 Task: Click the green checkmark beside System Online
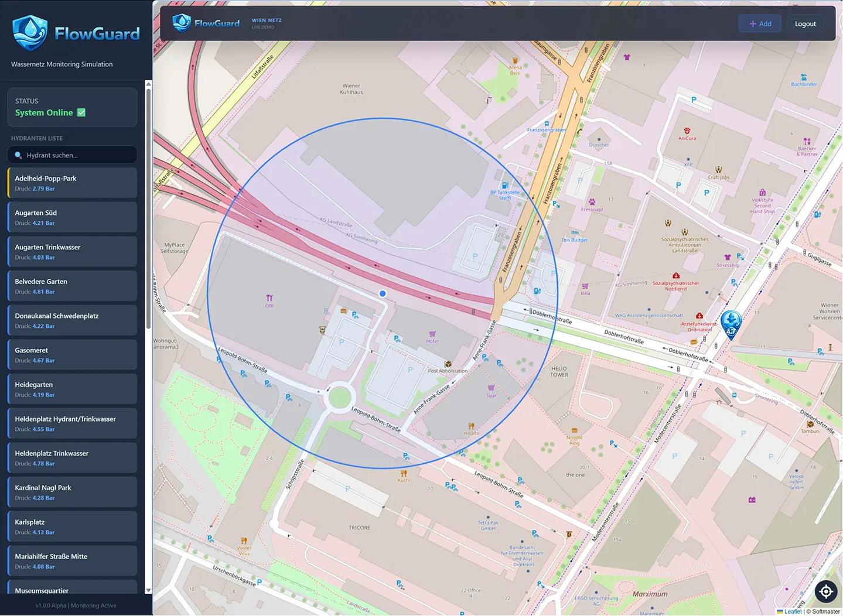[80, 112]
